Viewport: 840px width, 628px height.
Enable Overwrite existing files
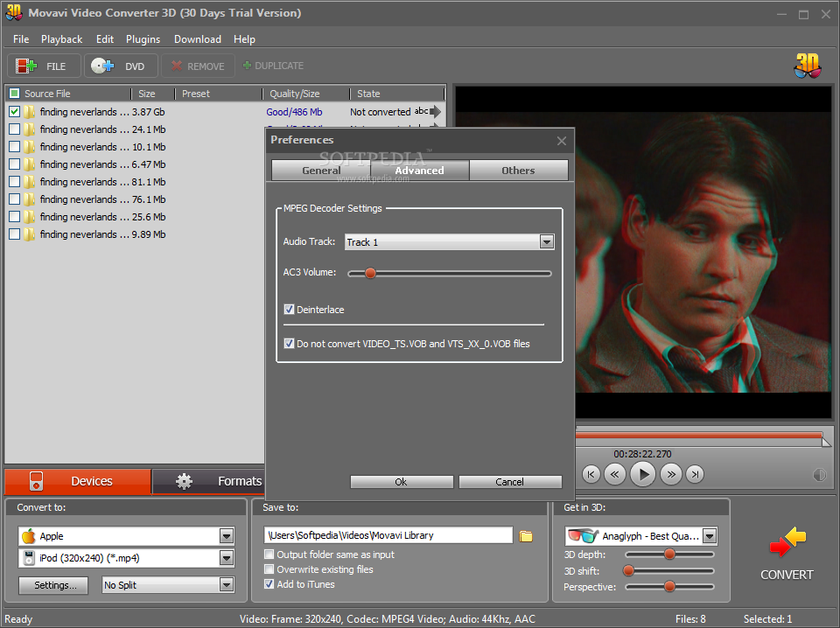pos(269,569)
